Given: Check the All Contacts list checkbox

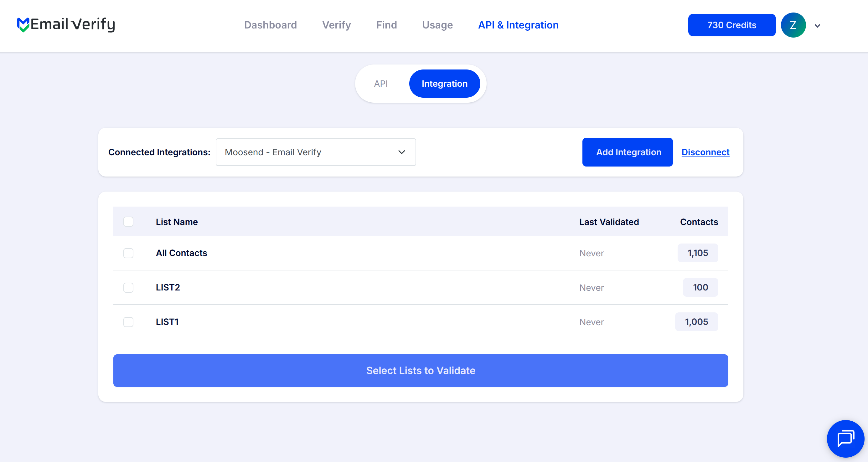Looking at the screenshot, I should [128, 253].
